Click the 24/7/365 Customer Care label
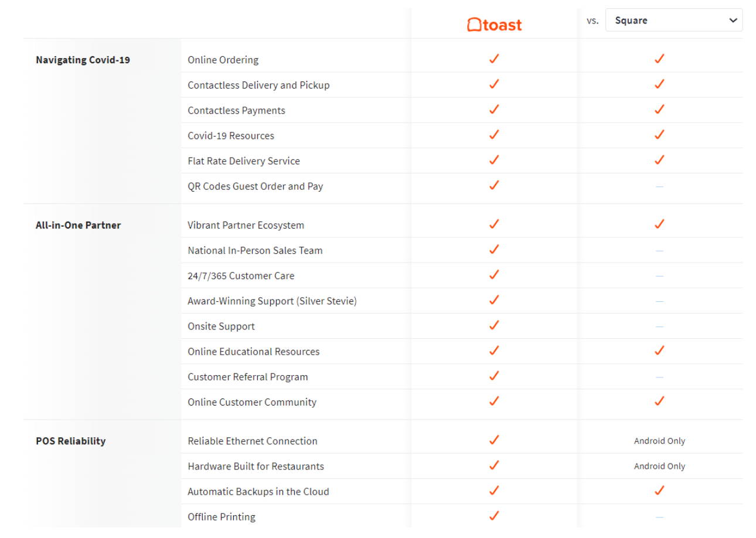The width and height of the screenshot is (756, 538). [x=241, y=275]
